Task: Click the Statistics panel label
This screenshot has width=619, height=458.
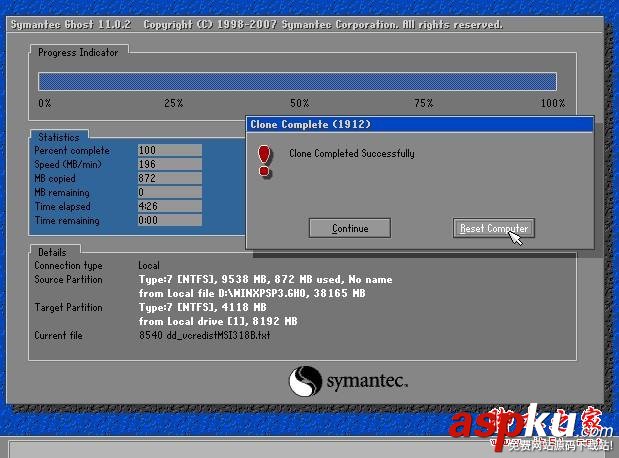Action: tap(59, 137)
